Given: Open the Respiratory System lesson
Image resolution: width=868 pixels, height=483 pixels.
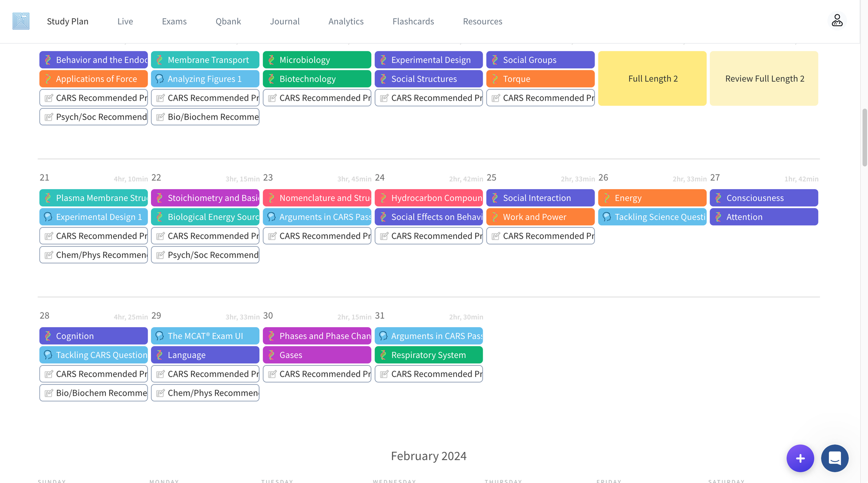Looking at the screenshot, I should click(428, 355).
